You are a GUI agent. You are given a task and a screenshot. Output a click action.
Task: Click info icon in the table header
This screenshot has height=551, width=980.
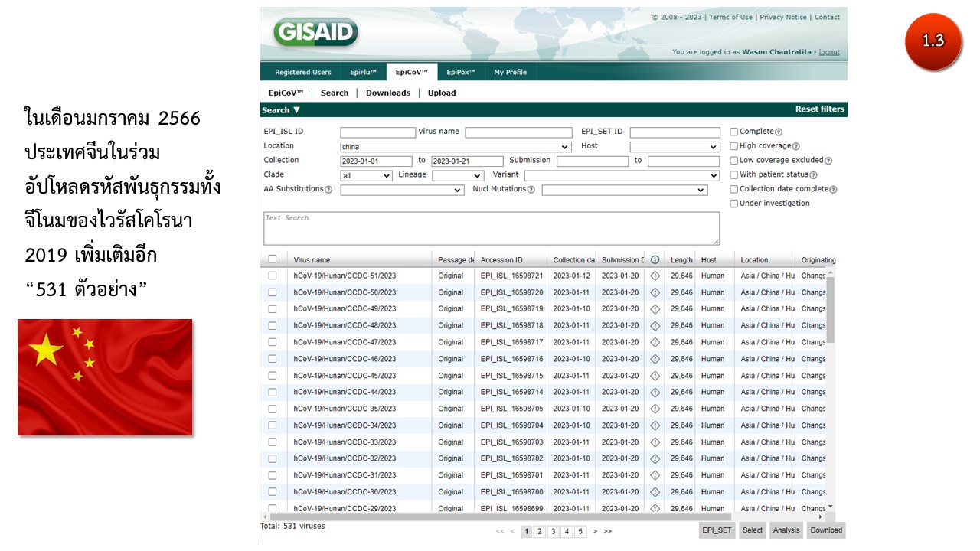[x=655, y=259]
